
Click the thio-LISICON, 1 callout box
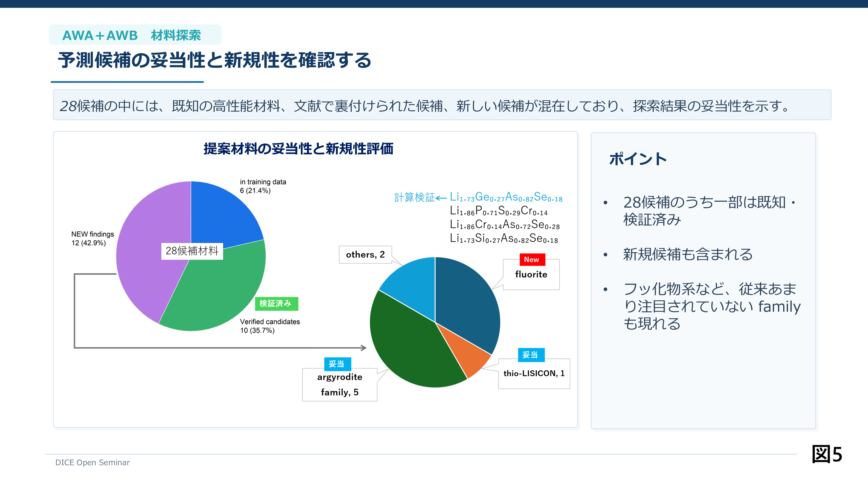(534, 373)
